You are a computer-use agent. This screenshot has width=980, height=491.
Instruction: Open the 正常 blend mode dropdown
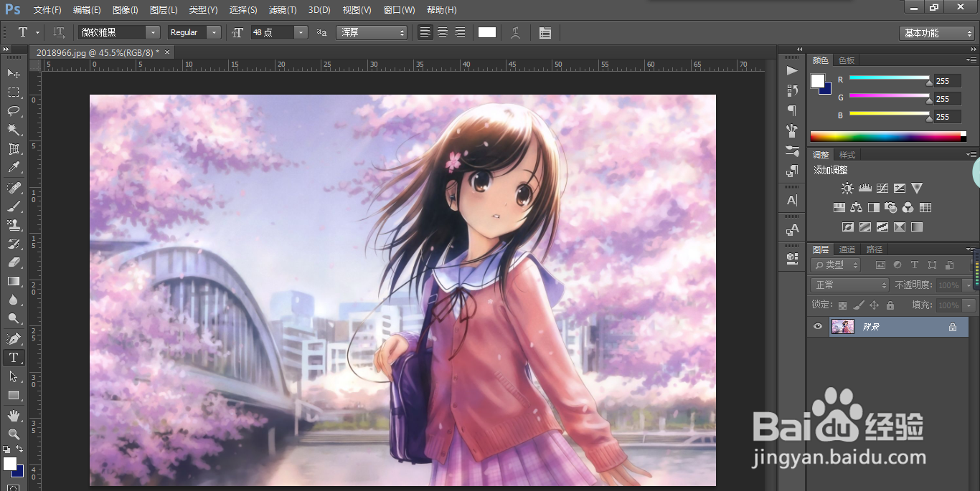tap(850, 285)
